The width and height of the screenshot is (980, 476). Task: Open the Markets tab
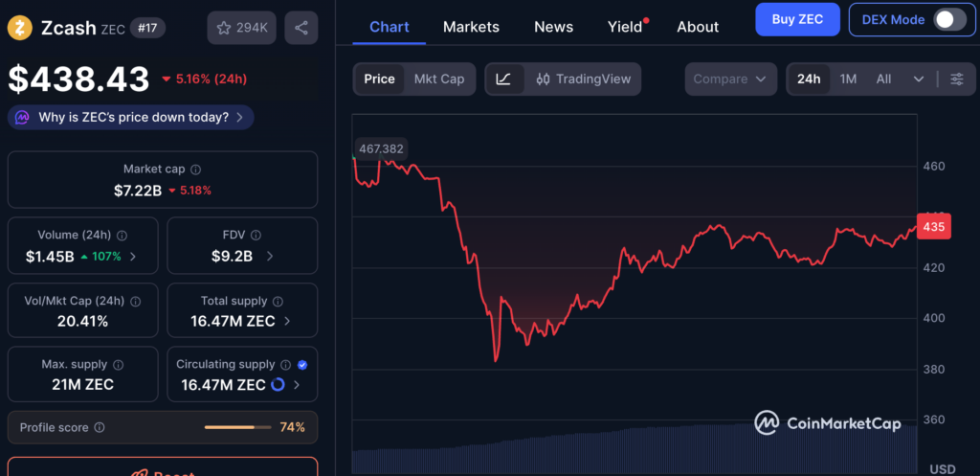click(471, 27)
